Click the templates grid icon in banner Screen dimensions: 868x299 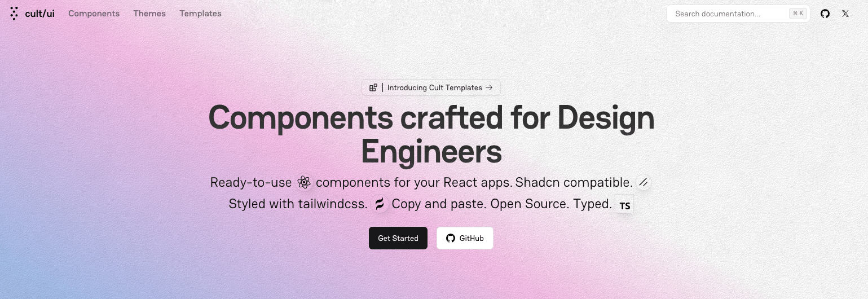point(373,87)
